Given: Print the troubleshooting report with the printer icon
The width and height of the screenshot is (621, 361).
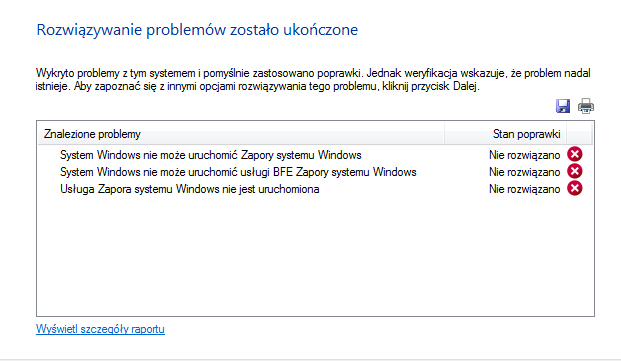Looking at the screenshot, I should 586,106.
